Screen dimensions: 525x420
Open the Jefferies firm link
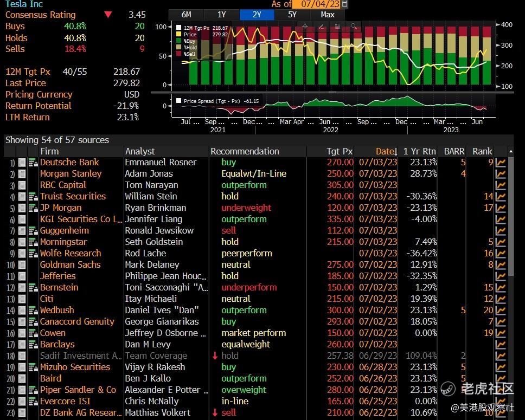point(57,276)
